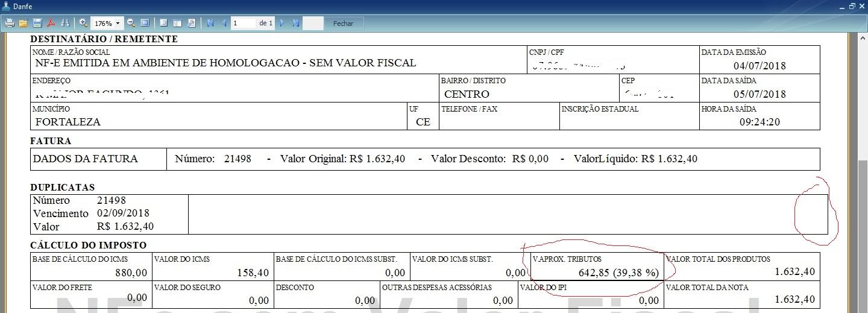Click the DADOS DA FATURA cell
The height and width of the screenshot is (313, 868).
(98, 159)
